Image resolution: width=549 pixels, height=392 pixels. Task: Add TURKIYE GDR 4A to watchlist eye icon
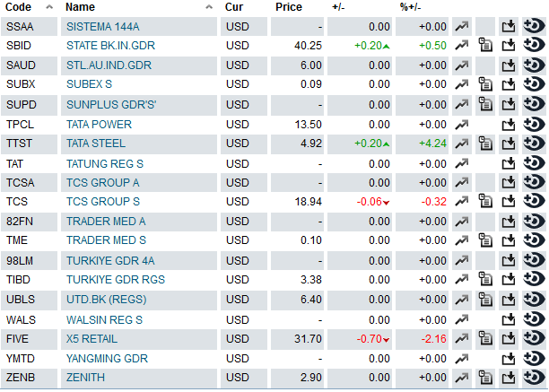click(534, 260)
